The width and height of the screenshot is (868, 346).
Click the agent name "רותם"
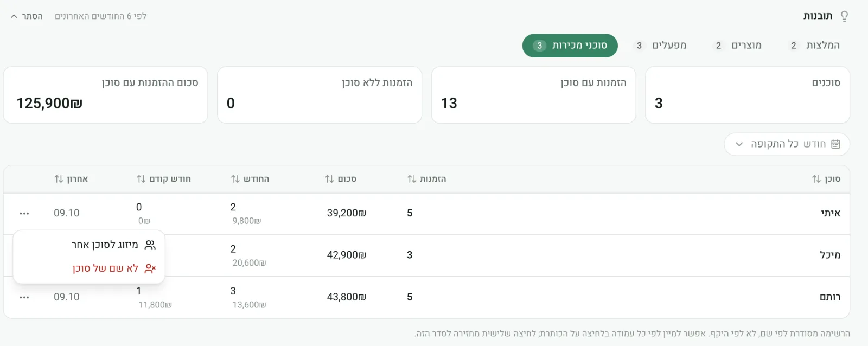pos(830,297)
